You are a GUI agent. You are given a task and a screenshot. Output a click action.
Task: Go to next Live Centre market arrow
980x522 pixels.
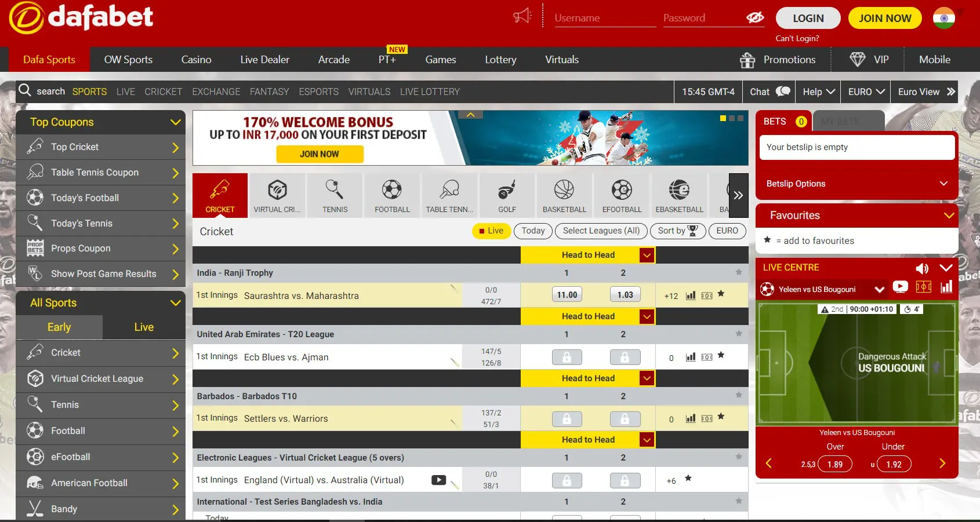[x=942, y=463]
